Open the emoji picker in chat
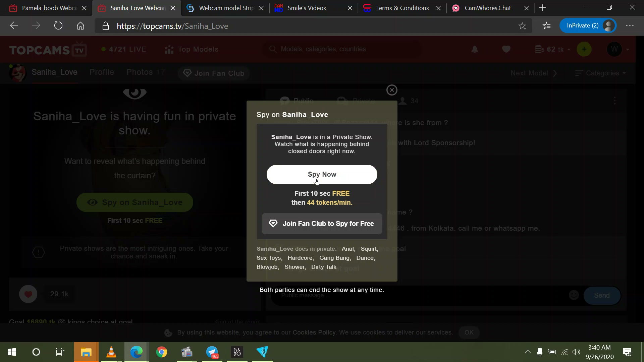This screenshot has width=644, height=362. (x=574, y=295)
